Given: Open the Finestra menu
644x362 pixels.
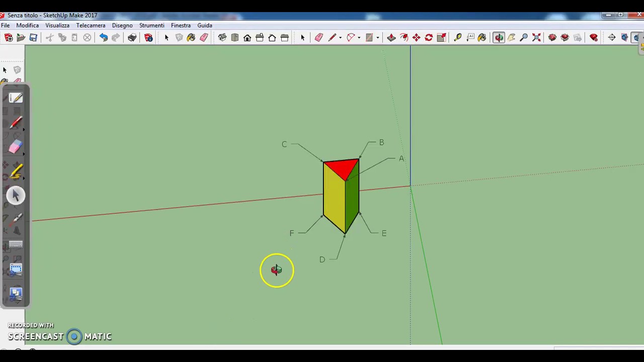Looking at the screenshot, I should (x=181, y=25).
